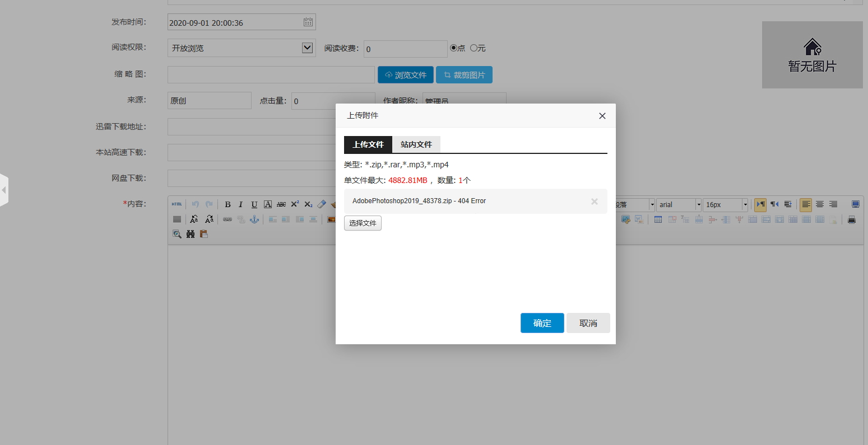Image resolution: width=868 pixels, height=445 pixels.
Task: Insert table icon
Action: click(x=658, y=219)
